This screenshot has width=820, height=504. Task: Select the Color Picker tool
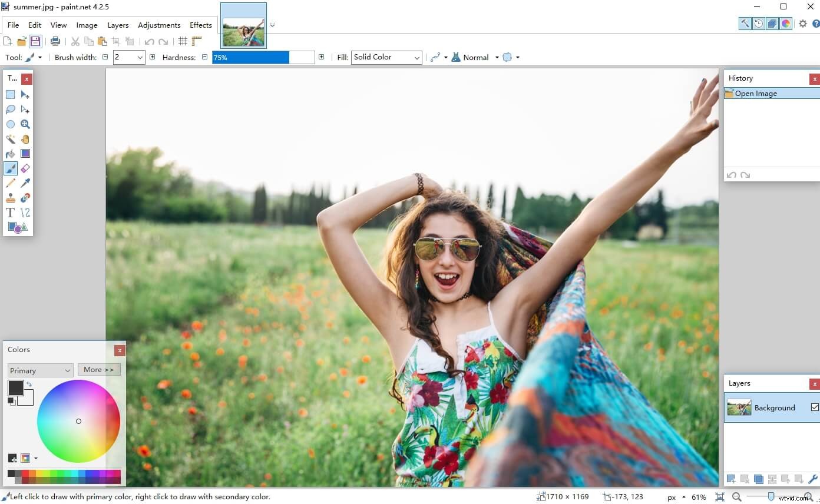click(x=25, y=183)
